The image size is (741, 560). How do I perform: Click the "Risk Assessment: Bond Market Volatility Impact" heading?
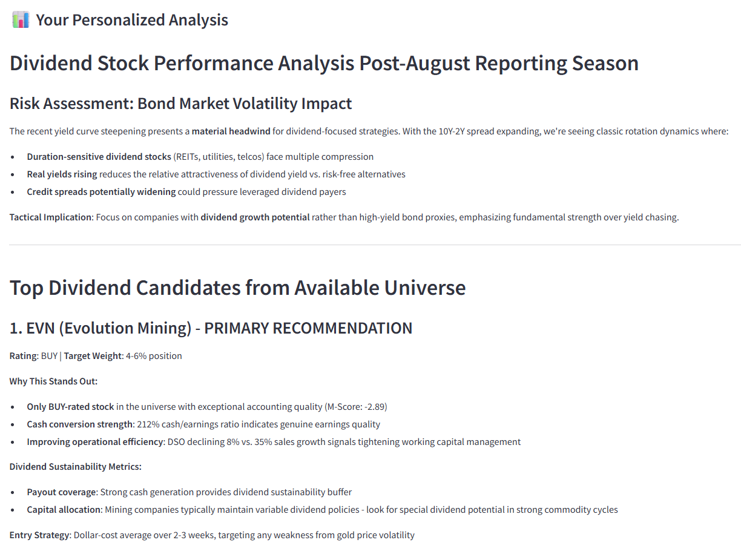(180, 104)
